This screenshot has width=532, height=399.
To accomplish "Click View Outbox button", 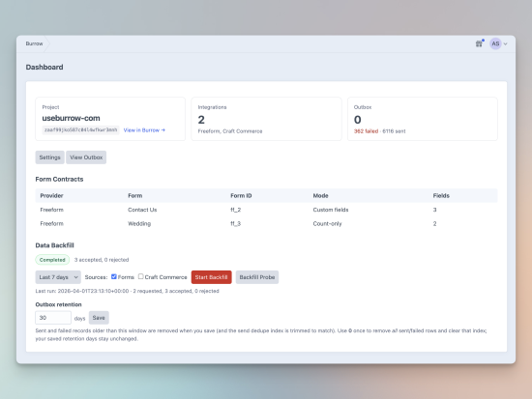I will (86, 157).
